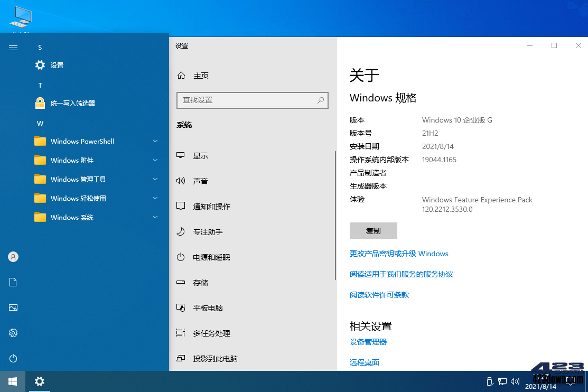The image size is (588, 392).
Task: Click the 复制 (Copy) button
Action: 374,230
